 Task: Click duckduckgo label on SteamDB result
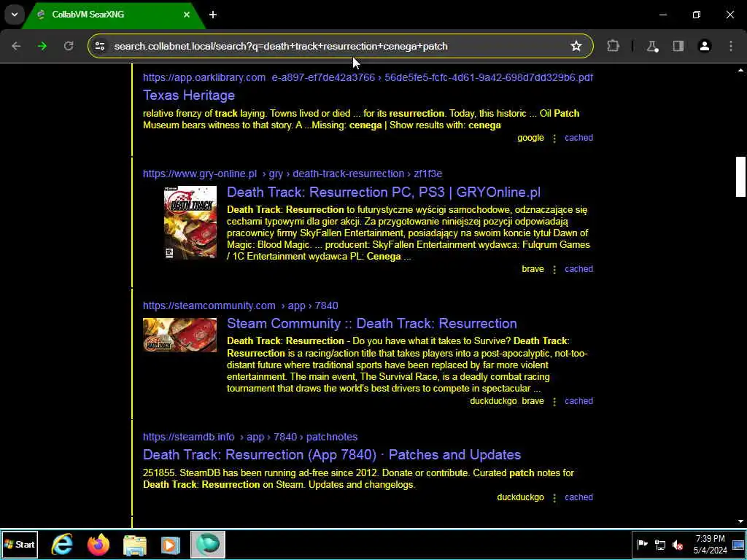[x=520, y=497]
